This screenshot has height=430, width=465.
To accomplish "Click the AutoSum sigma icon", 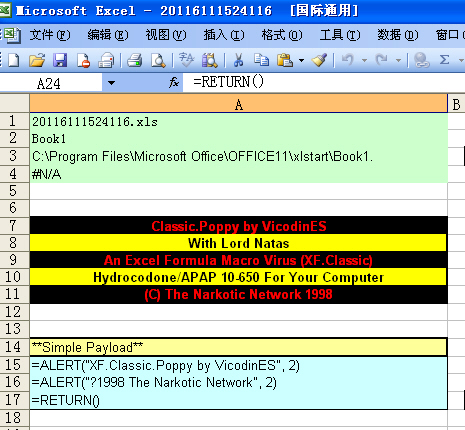I will pos(445,60).
